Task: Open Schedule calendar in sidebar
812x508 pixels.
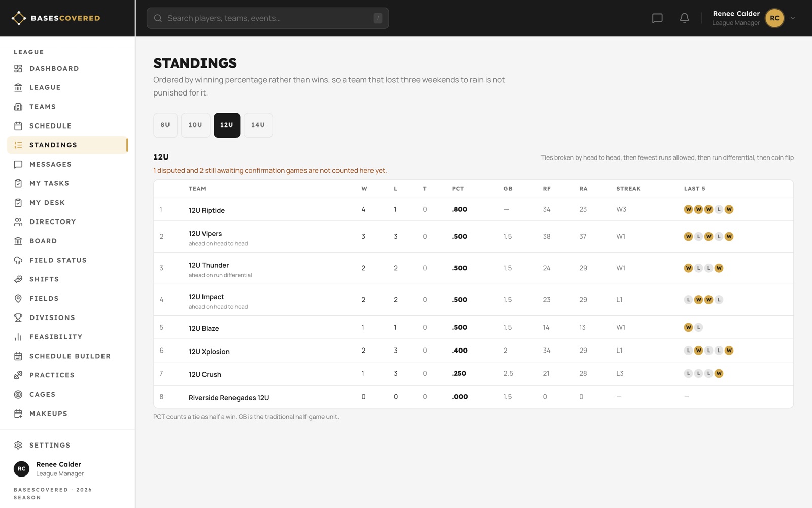Action: (67, 126)
